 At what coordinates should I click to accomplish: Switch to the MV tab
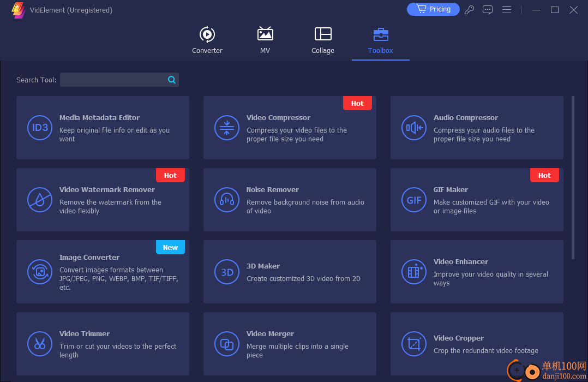[265, 40]
